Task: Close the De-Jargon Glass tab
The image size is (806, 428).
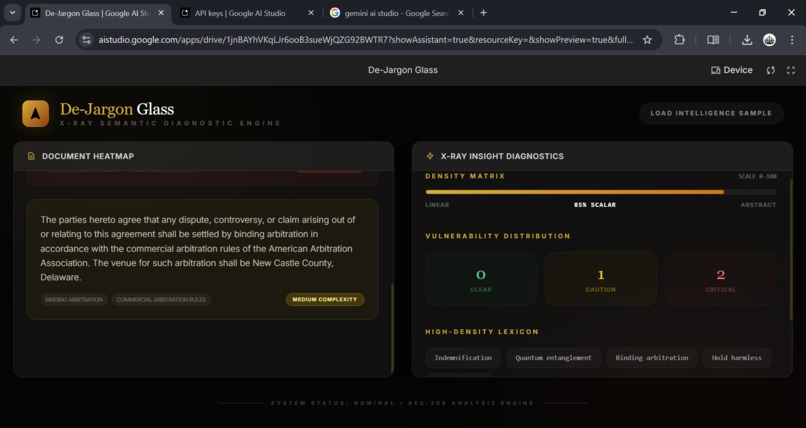Action: point(161,13)
